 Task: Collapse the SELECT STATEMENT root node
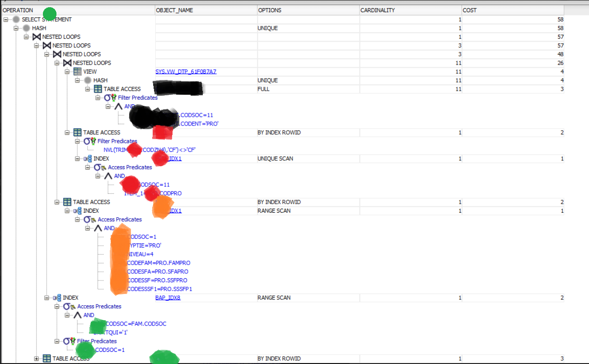coord(6,19)
